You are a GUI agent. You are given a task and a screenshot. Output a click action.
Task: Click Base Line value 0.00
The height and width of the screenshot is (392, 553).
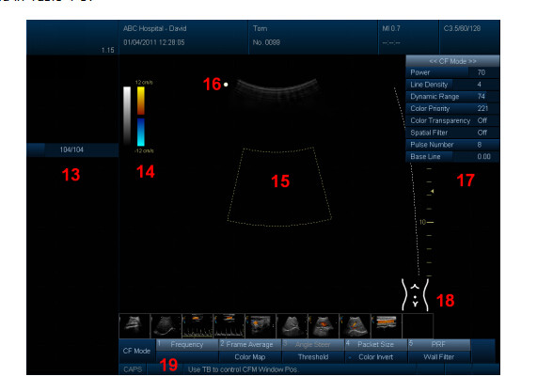pyautogui.click(x=483, y=156)
